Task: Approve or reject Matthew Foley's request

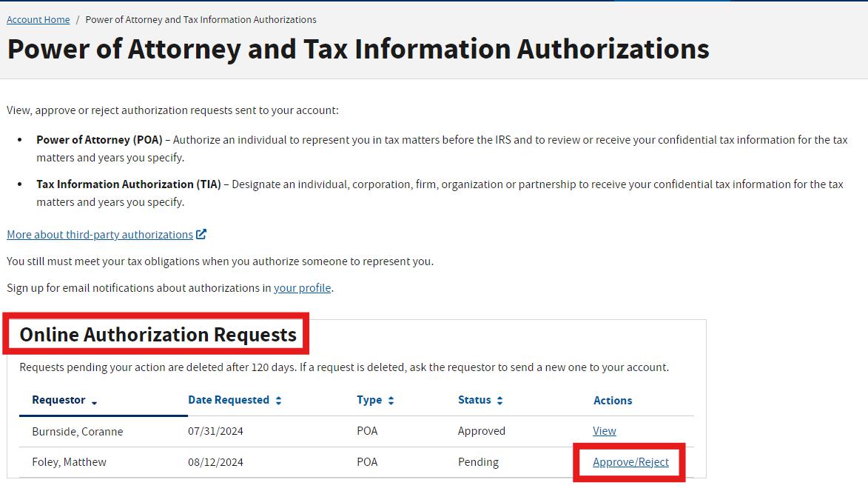Action: (630, 461)
